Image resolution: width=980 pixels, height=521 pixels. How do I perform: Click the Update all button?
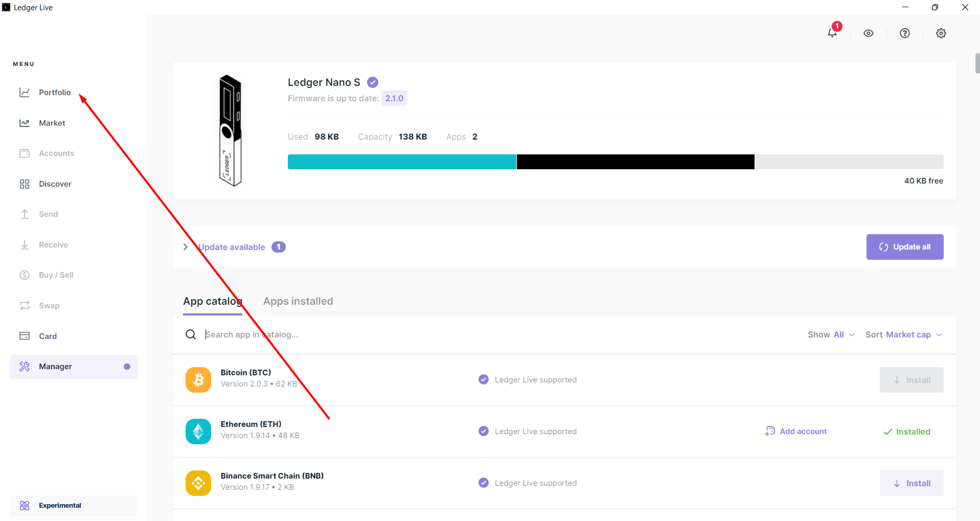pyautogui.click(x=905, y=247)
